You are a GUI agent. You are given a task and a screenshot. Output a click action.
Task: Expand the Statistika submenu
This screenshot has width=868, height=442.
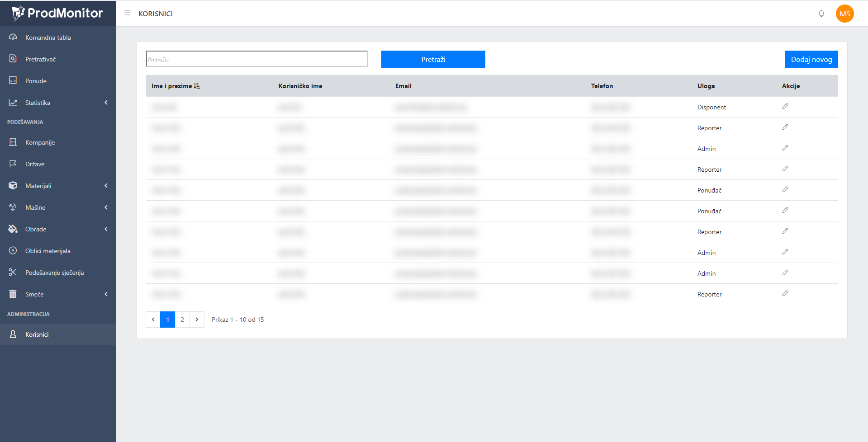coord(57,103)
